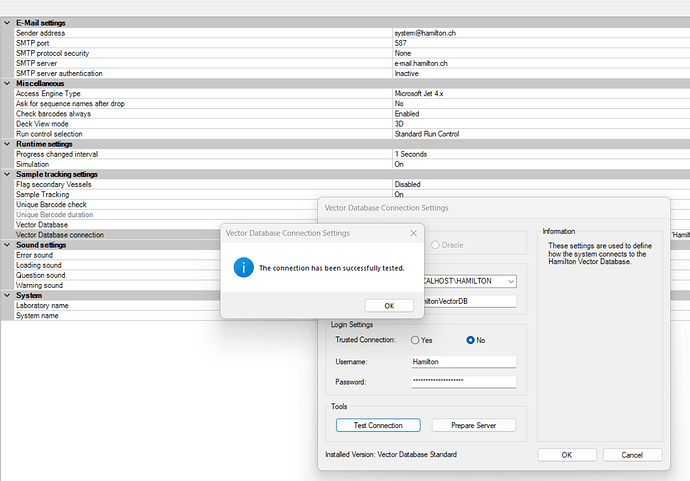Click the database name field with HamiltonVectorDB
Image resolution: width=690 pixels, height=481 pixels.
pos(470,301)
